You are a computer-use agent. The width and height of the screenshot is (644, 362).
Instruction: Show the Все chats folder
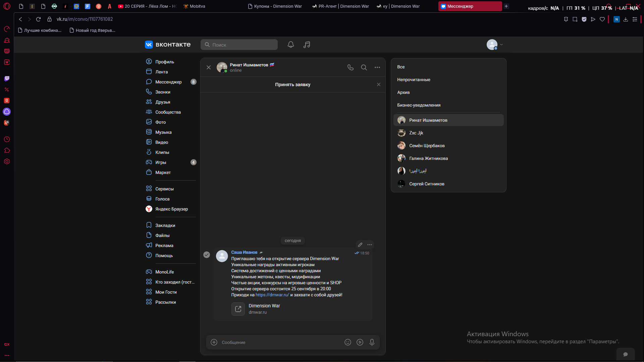click(448, 67)
